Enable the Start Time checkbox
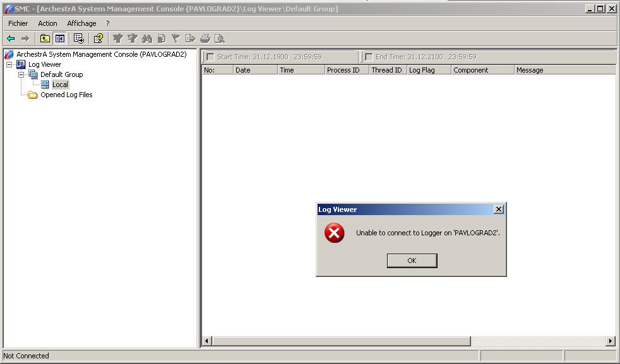 coord(210,57)
